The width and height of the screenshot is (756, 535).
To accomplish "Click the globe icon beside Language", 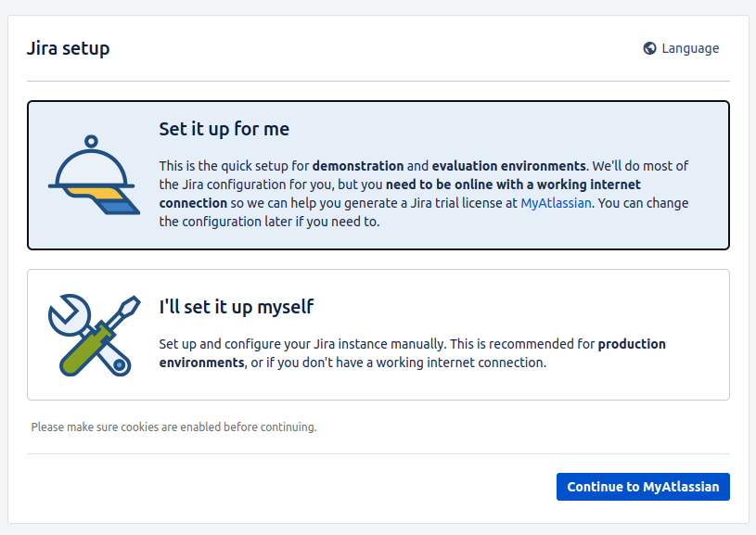I will click(x=649, y=48).
